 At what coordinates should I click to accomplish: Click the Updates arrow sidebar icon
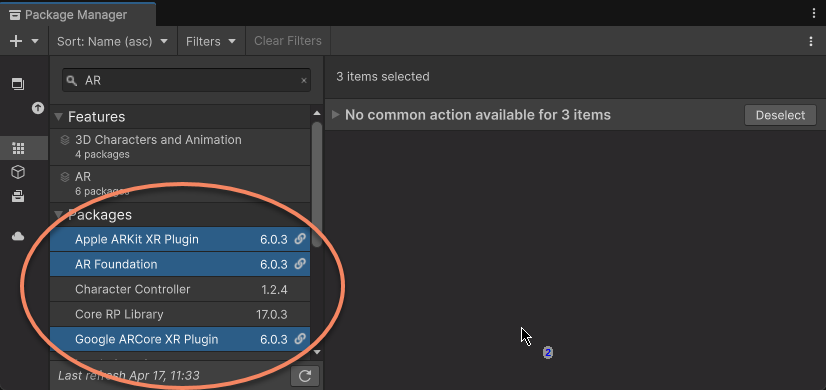click(x=37, y=108)
